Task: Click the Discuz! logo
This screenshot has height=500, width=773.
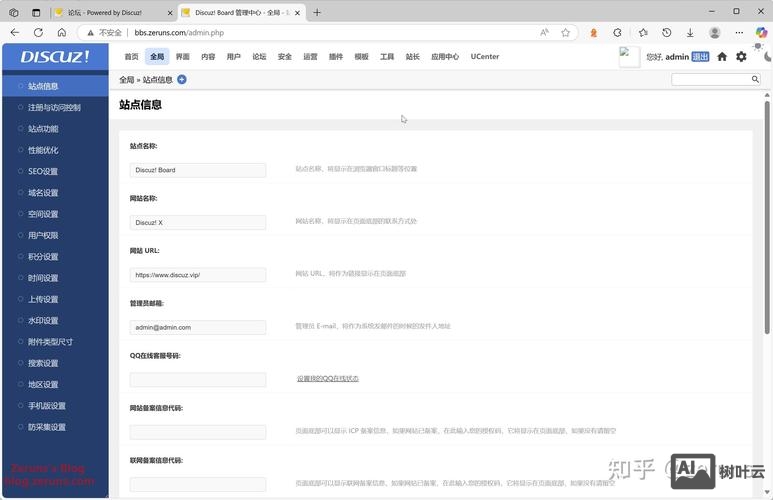Action: pyautogui.click(x=55, y=57)
